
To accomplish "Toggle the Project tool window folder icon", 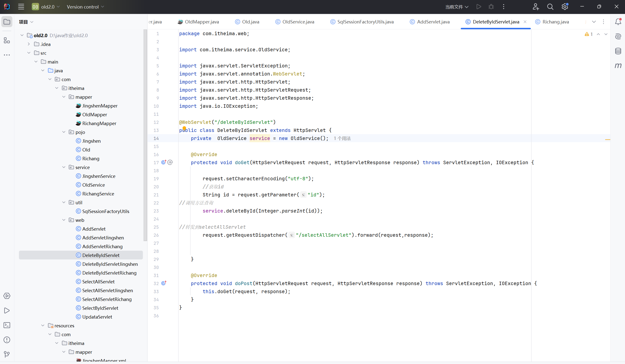I will (x=7, y=22).
